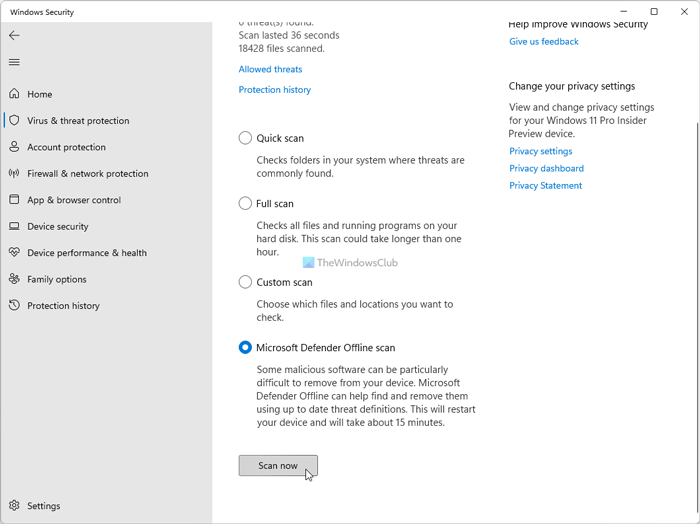Click the Device security icon

pyautogui.click(x=14, y=227)
